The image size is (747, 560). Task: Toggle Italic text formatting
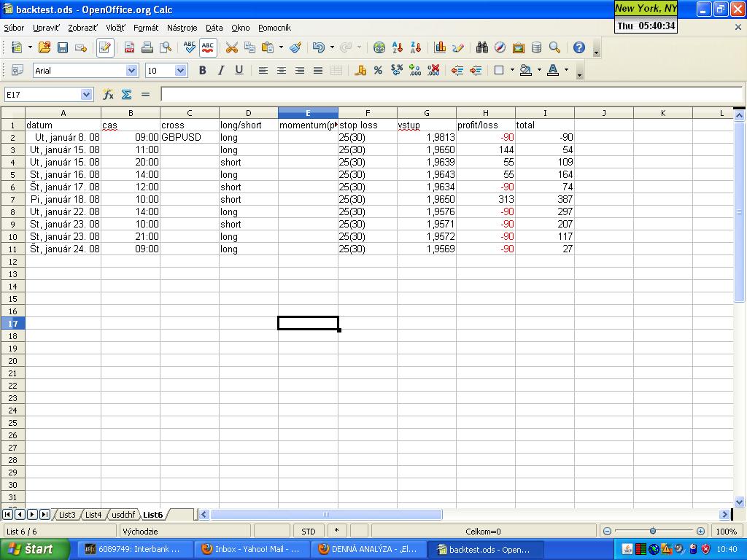click(220, 71)
